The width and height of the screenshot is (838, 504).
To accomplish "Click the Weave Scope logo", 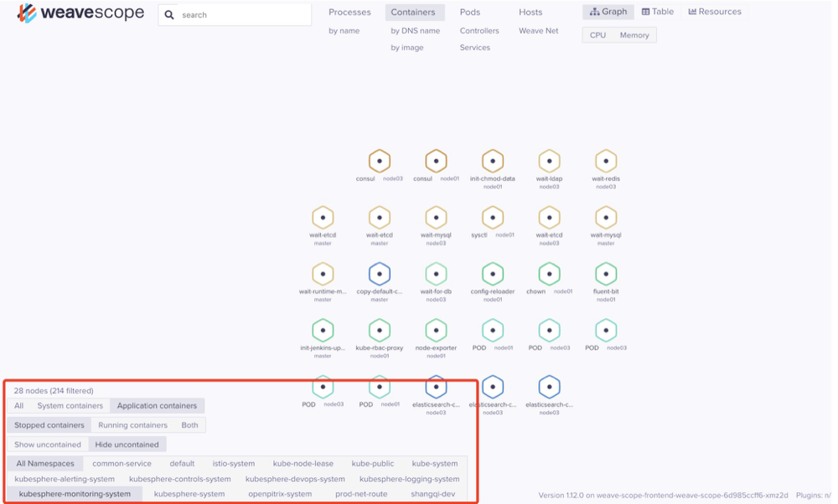I will pyautogui.click(x=80, y=13).
